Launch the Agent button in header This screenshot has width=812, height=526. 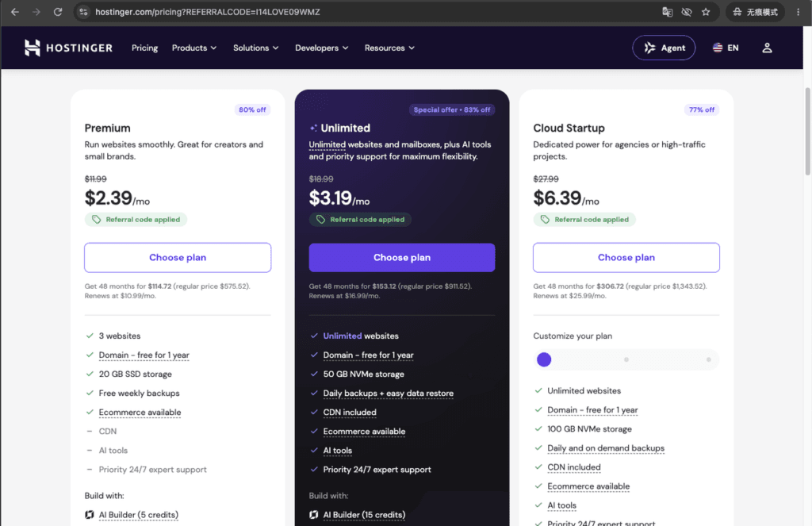664,48
